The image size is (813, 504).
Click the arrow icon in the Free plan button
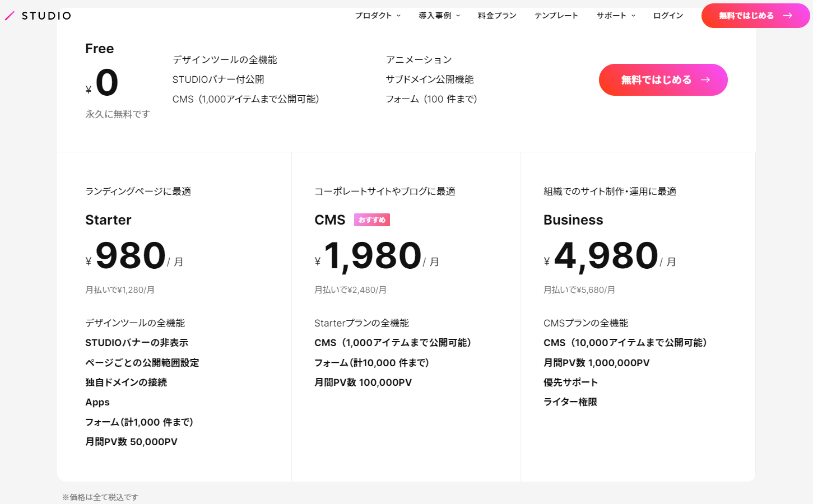click(705, 80)
